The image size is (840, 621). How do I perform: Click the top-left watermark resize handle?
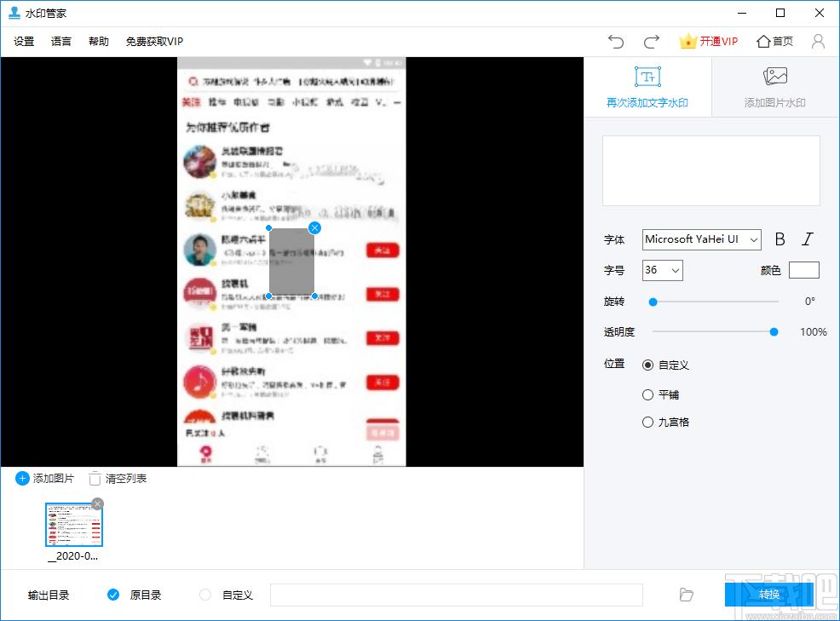click(269, 228)
